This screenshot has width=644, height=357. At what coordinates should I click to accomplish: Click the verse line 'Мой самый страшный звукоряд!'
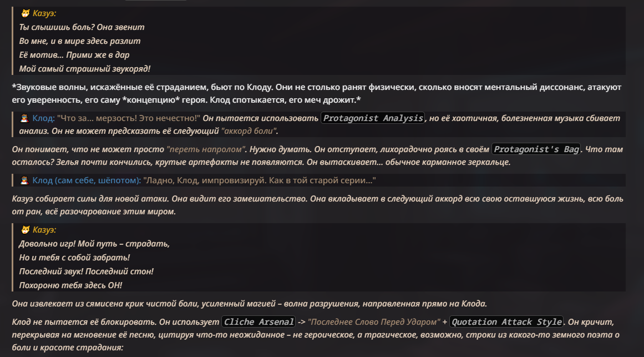click(85, 69)
